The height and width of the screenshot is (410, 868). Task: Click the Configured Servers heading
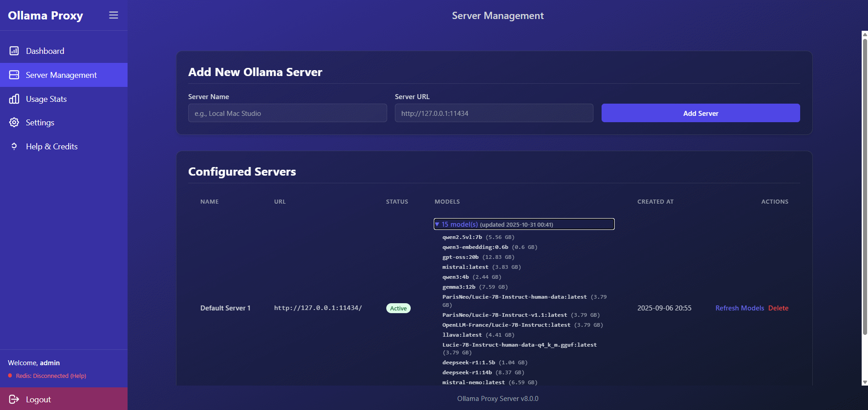click(x=242, y=172)
